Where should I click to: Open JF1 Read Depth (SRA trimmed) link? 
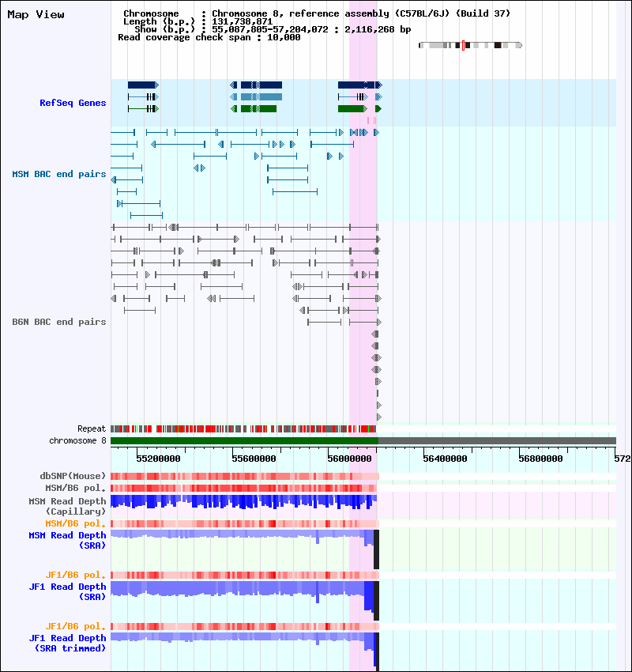[x=67, y=643]
